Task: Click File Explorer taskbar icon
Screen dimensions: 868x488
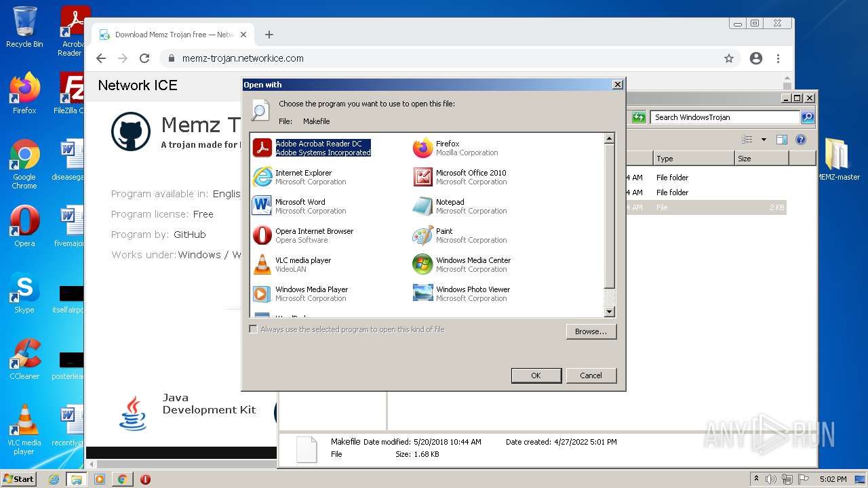Action: [x=77, y=479]
